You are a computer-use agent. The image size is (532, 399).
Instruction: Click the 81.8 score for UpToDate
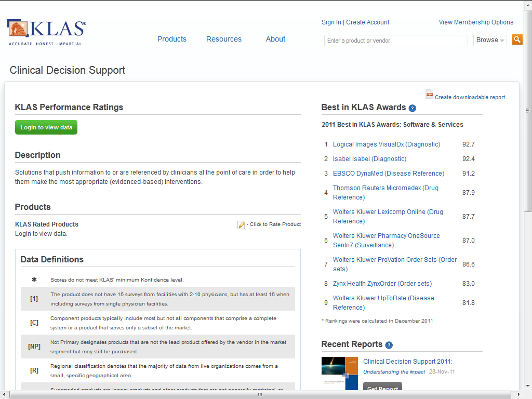469,303
